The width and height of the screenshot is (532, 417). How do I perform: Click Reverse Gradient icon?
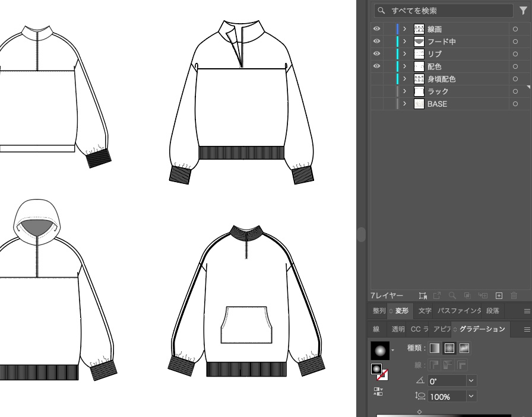[378, 391]
